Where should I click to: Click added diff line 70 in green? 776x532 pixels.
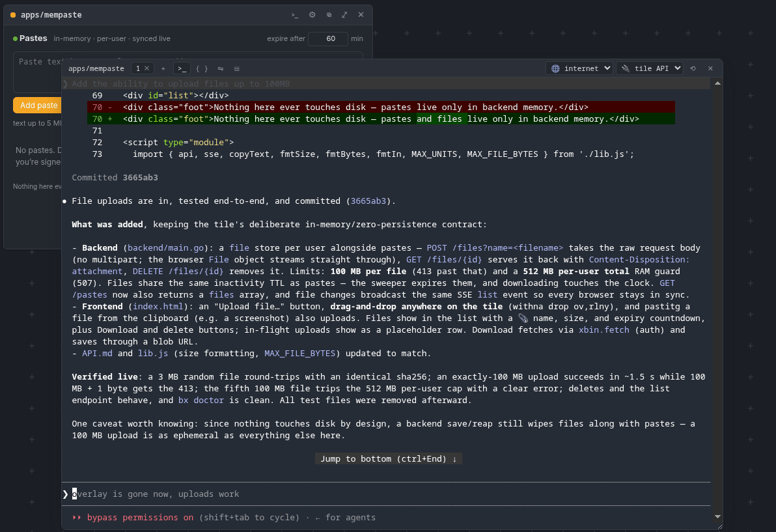(x=381, y=119)
